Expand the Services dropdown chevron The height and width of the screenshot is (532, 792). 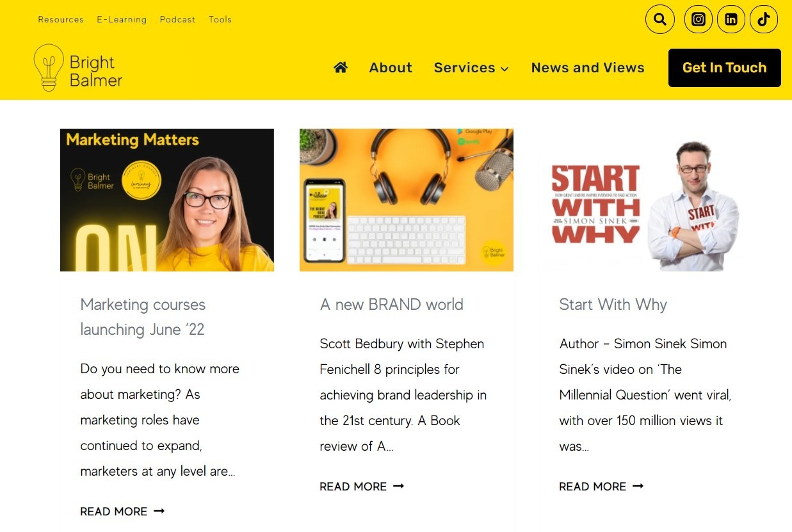(x=505, y=69)
